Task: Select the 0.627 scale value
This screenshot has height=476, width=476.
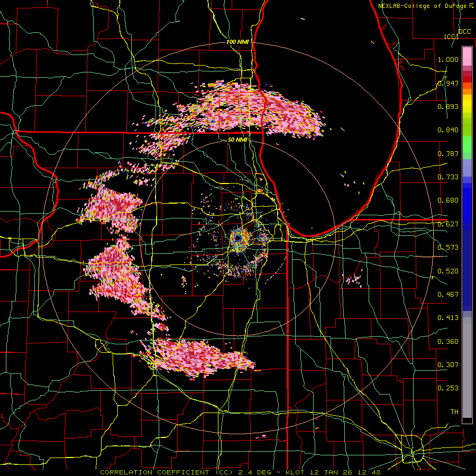Action: (x=448, y=224)
